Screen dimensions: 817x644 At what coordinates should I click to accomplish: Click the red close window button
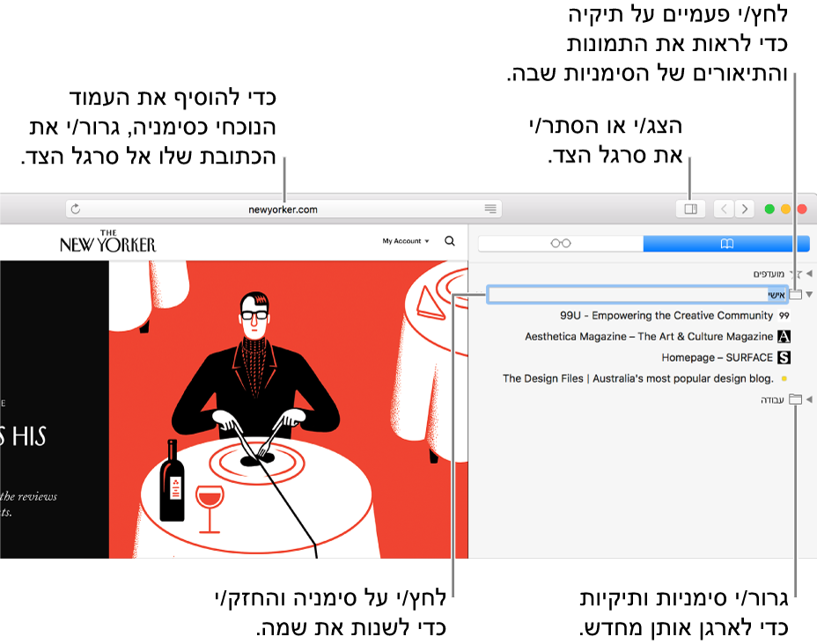[802, 209]
